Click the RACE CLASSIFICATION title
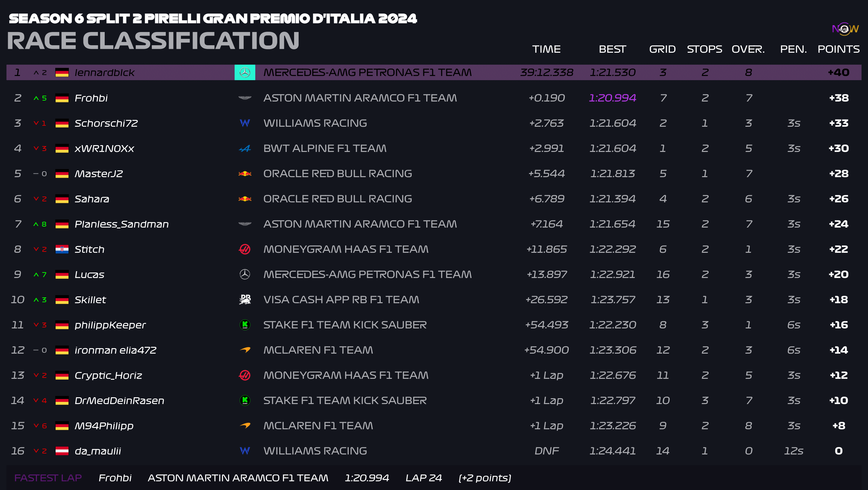Screen dimensions: 868x490 tap(153, 41)
